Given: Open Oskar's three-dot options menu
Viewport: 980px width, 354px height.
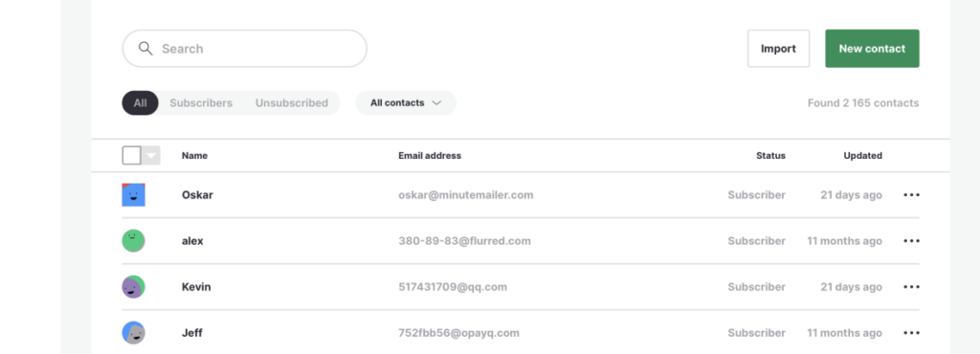Looking at the screenshot, I should click(x=911, y=195).
